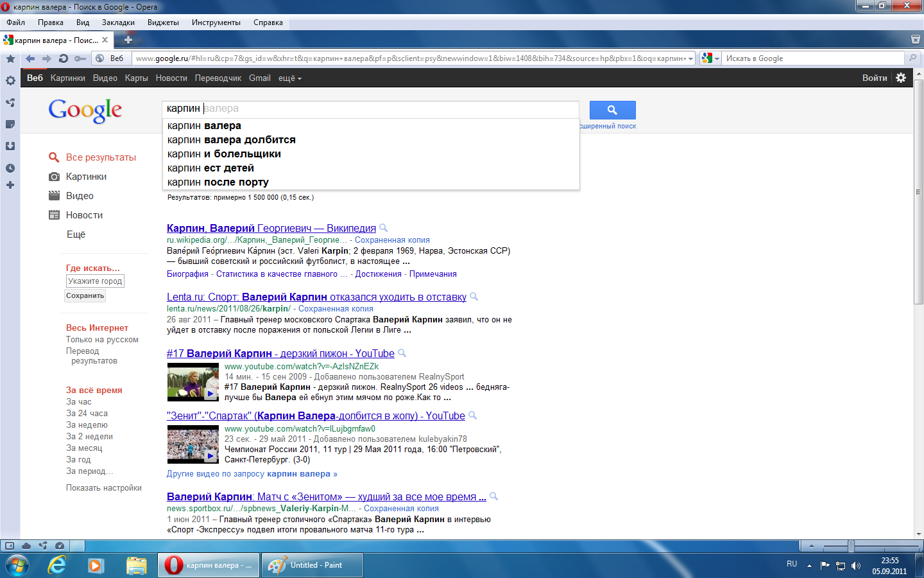The width and height of the screenshot is (924, 578).
Task: Click the Opera Link cloud icon
Action: (26, 546)
